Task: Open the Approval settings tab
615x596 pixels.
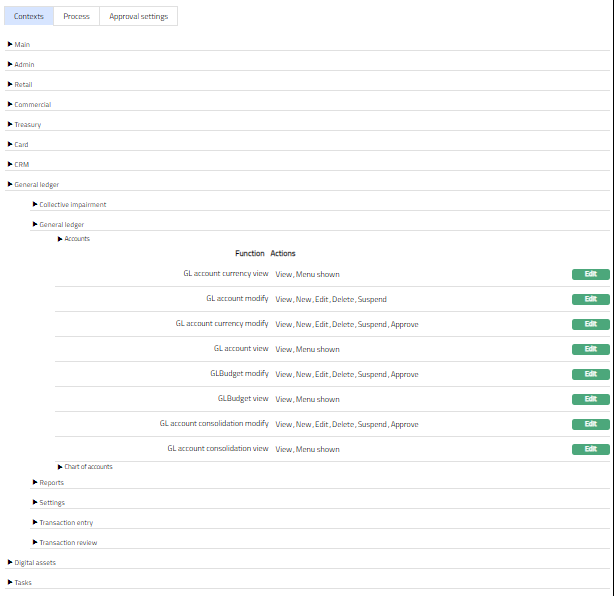Action: (138, 16)
